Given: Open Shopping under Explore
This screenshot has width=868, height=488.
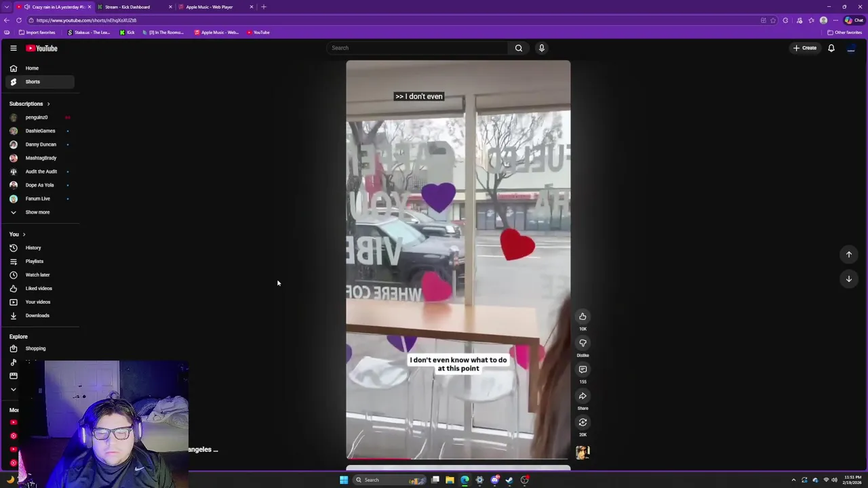Looking at the screenshot, I should pyautogui.click(x=39, y=348).
